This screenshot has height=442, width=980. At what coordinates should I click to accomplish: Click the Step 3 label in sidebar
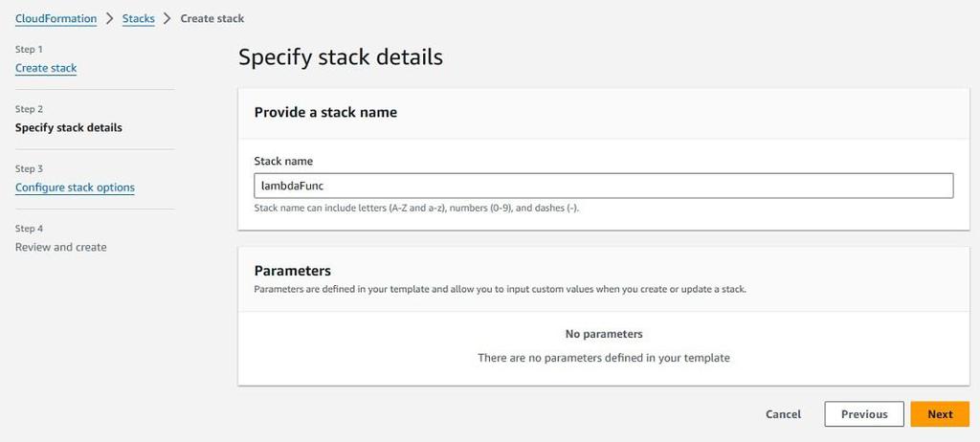pos(29,168)
